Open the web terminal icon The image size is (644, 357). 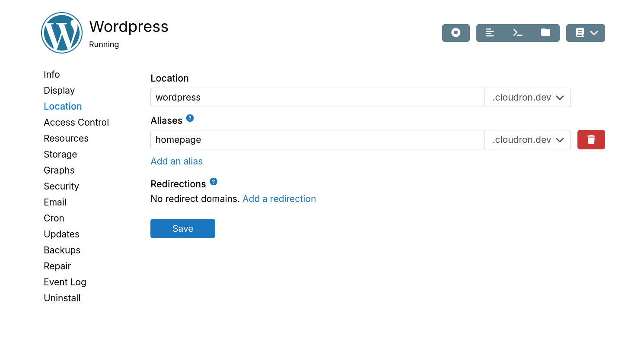point(518,33)
